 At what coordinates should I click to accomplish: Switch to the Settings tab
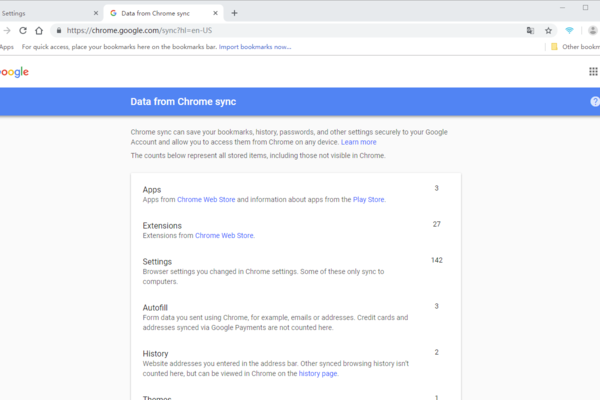coord(48,13)
